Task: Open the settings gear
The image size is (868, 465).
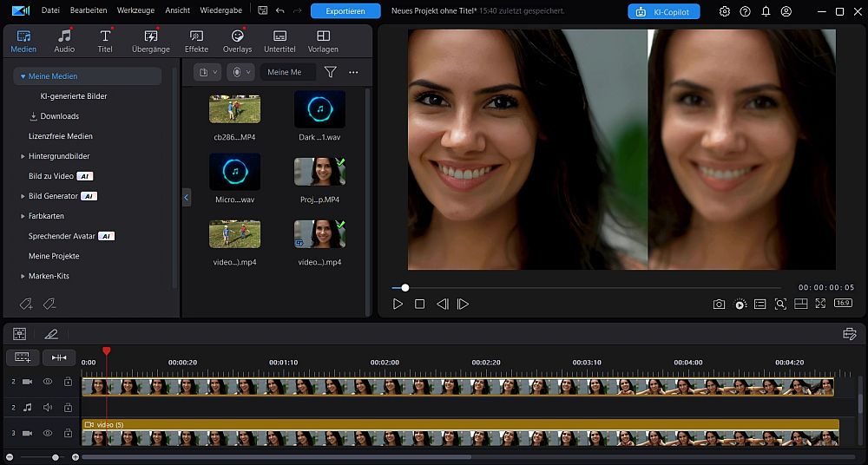Action: point(724,11)
